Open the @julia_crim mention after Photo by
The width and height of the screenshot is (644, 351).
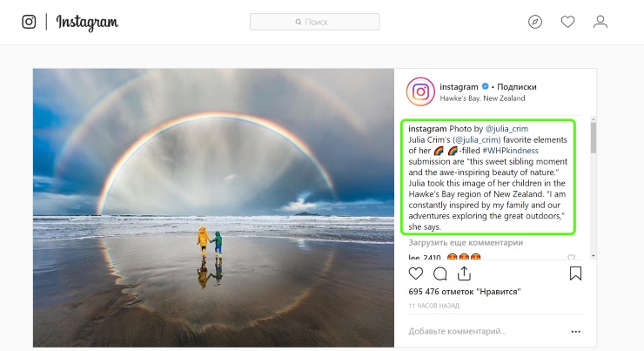pos(506,129)
